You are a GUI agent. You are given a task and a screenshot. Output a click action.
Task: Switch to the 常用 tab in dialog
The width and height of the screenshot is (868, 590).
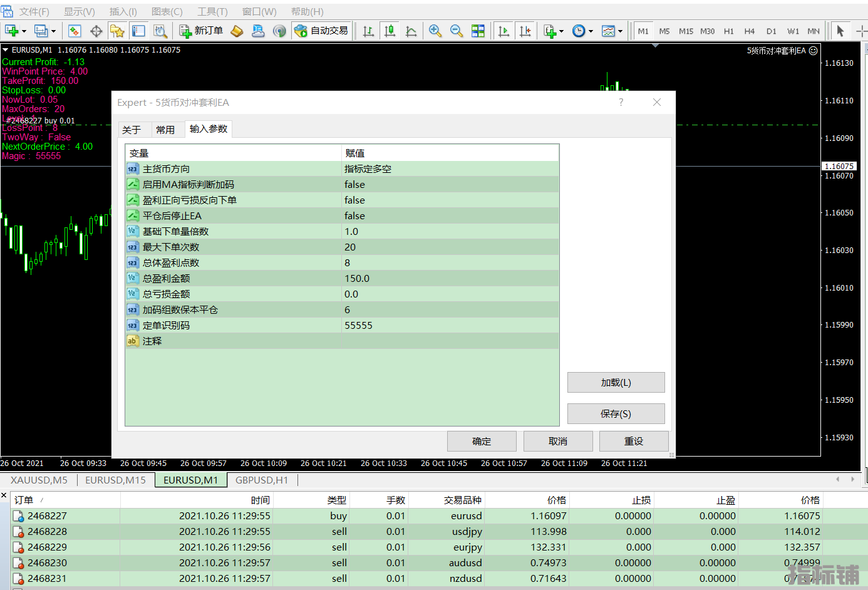[165, 130]
